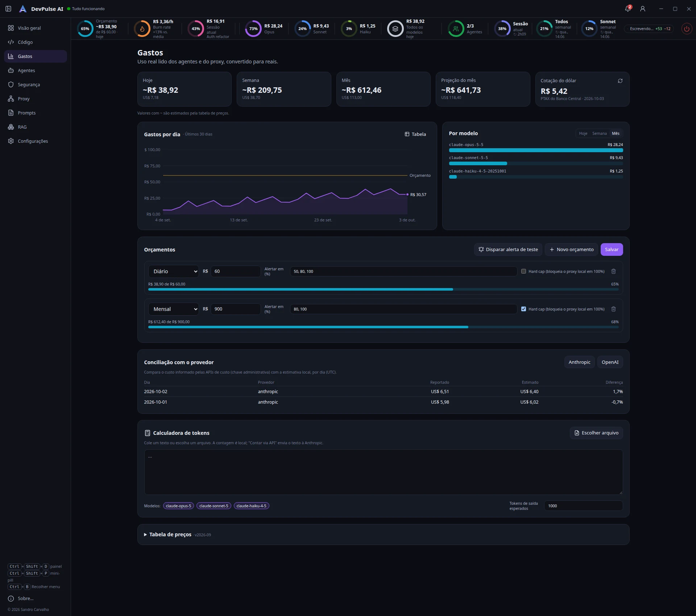The image size is (696, 616).
Task: Click the Diário 65% progress bar
Action: pyautogui.click(x=384, y=290)
